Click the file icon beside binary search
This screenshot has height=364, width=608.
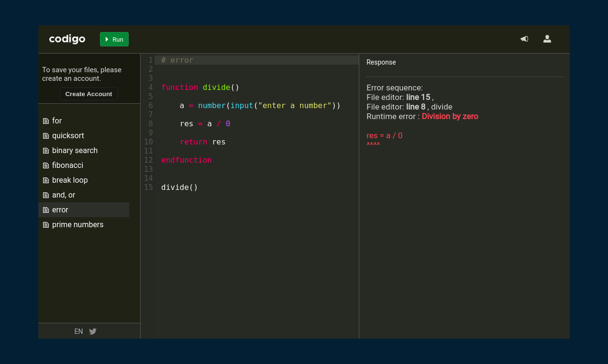[46, 151]
